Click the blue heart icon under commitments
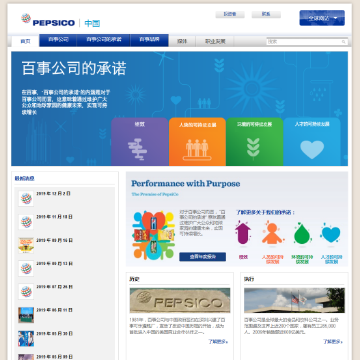This screenshot has width=360, height=360. (x=331, y=233)
